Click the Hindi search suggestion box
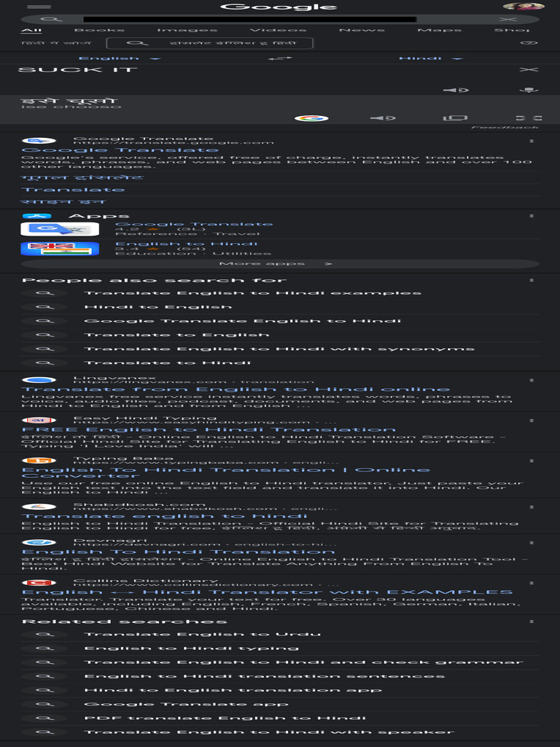 click(x=209, y=43)
